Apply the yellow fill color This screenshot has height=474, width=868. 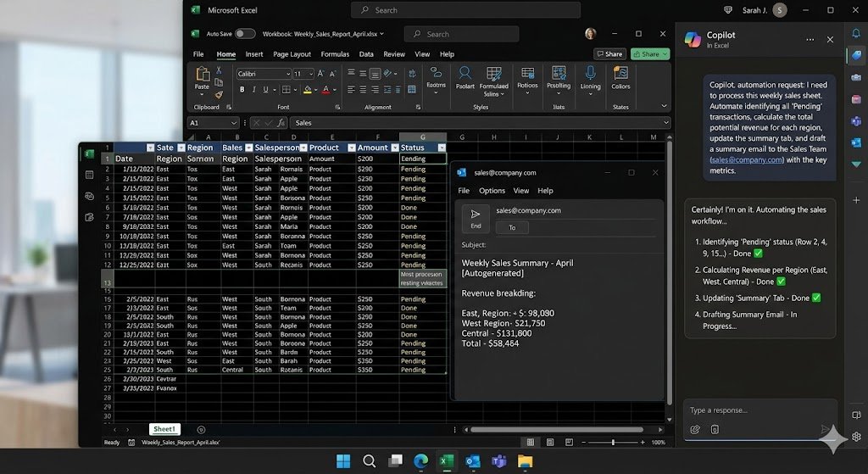[308, 90]
